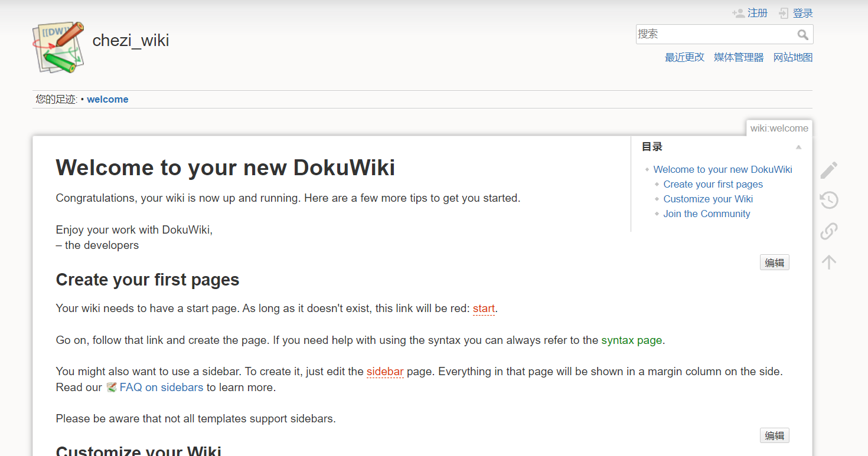Screen dimensions: 868x456
Task: Open the FAQ on sidebars link
Action: [161, 388]
